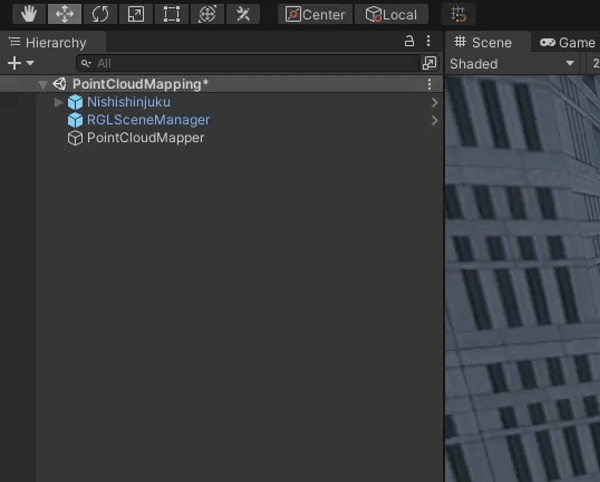Select the Move tool
The width and height of the screenshot is (600, 482).
point(64,14)
